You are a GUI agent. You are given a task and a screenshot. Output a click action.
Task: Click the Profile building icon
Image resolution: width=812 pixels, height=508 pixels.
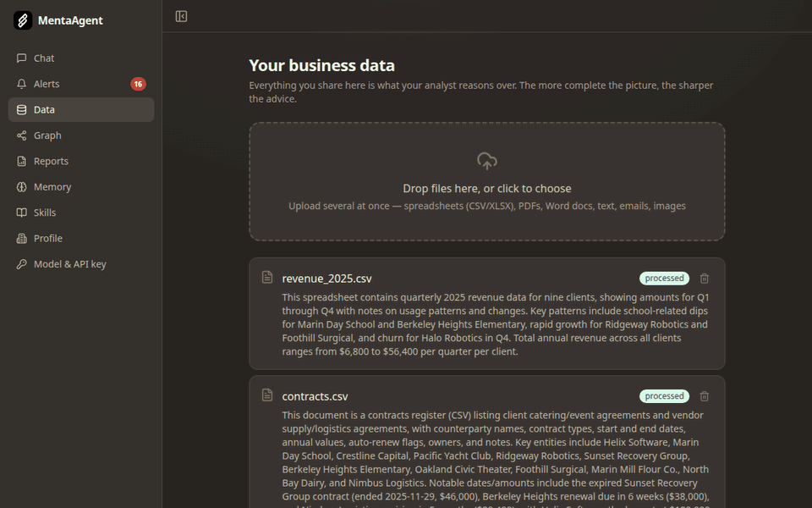click(21, 239)
